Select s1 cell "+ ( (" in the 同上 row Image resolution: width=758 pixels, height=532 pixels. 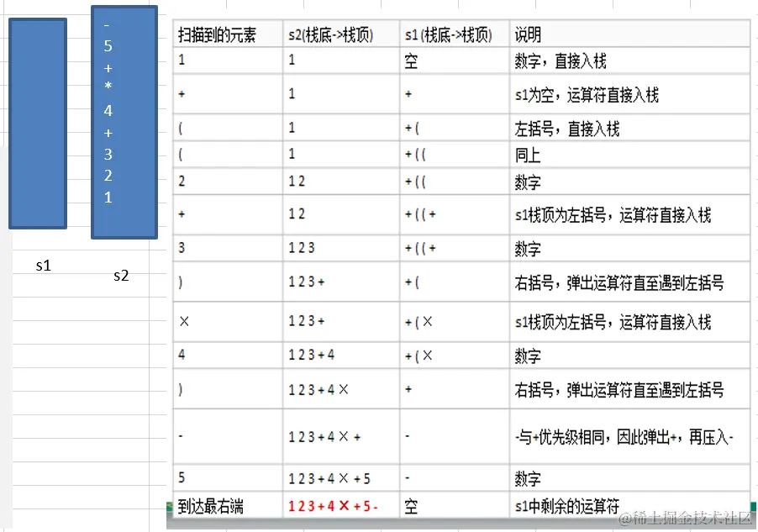(455, 155)
